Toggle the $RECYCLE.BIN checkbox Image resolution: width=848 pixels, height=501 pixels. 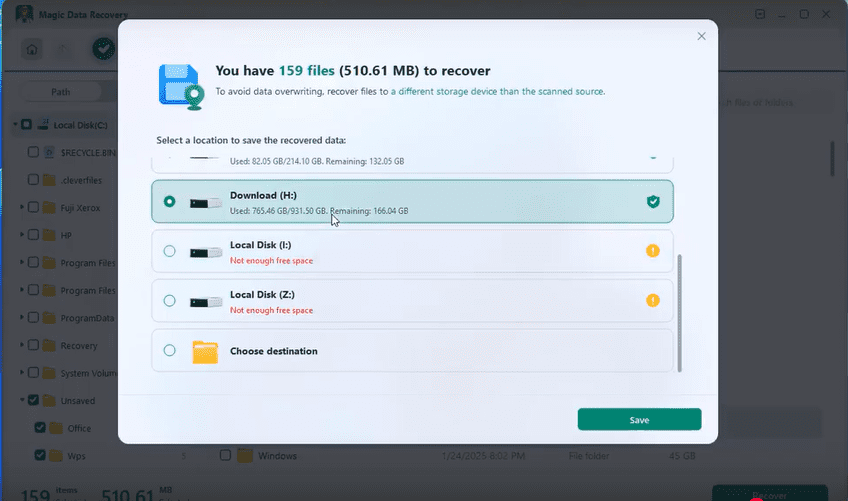click(x=33, y=152)
